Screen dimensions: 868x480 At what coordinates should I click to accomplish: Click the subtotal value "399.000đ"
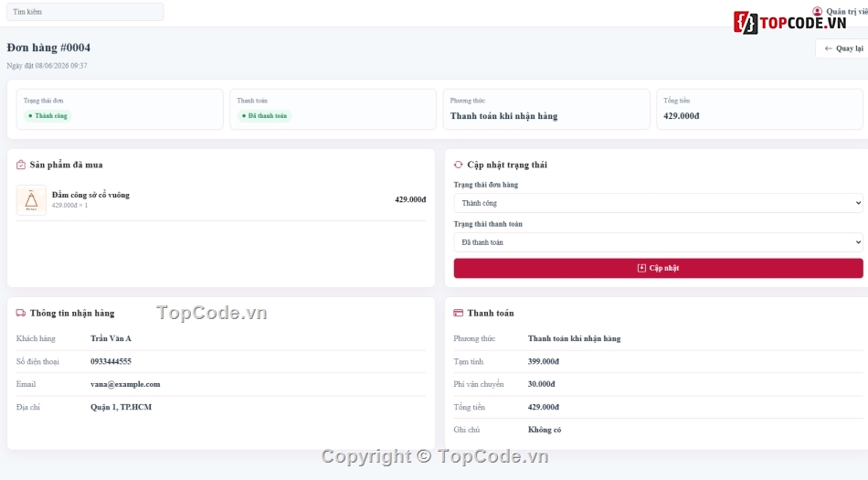coord(543,361)
